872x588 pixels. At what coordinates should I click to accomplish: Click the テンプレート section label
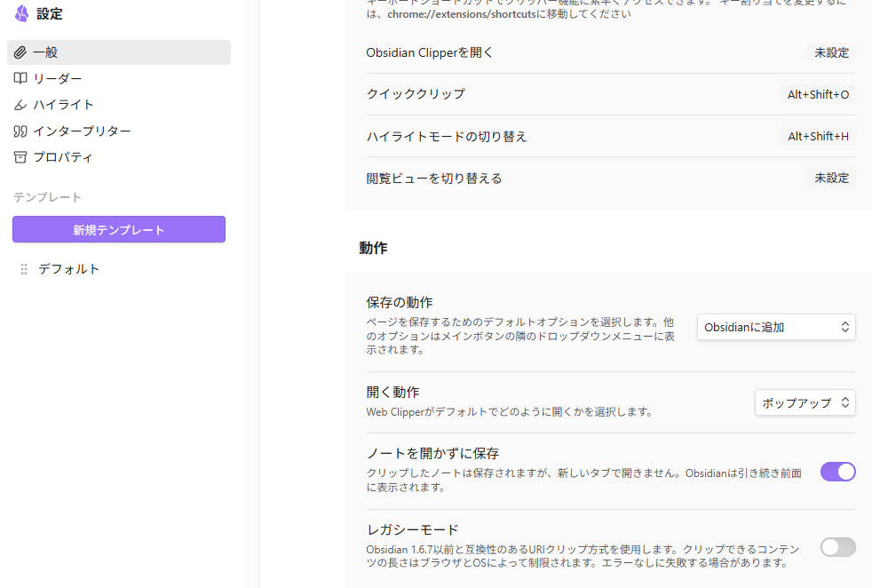pyautogui.click(x=47, y=197)
